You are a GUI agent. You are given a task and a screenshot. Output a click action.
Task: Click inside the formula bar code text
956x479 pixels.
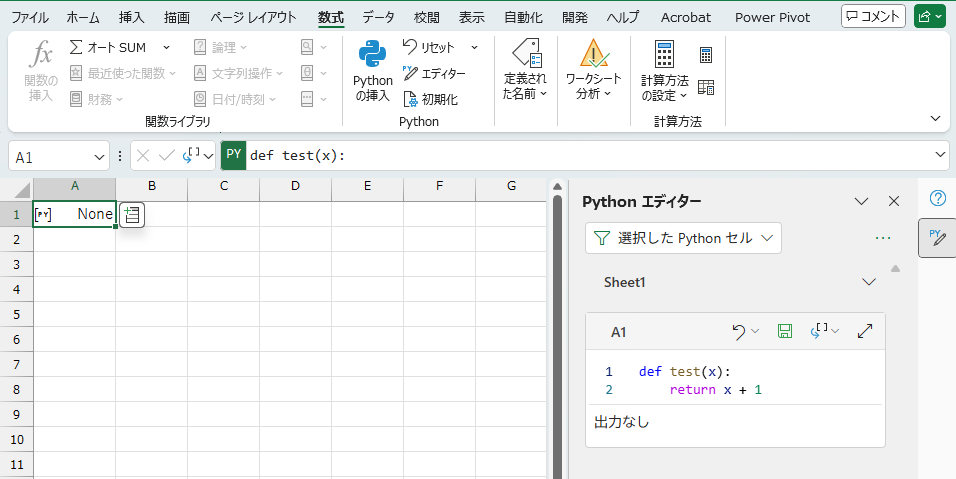(298, 155)
